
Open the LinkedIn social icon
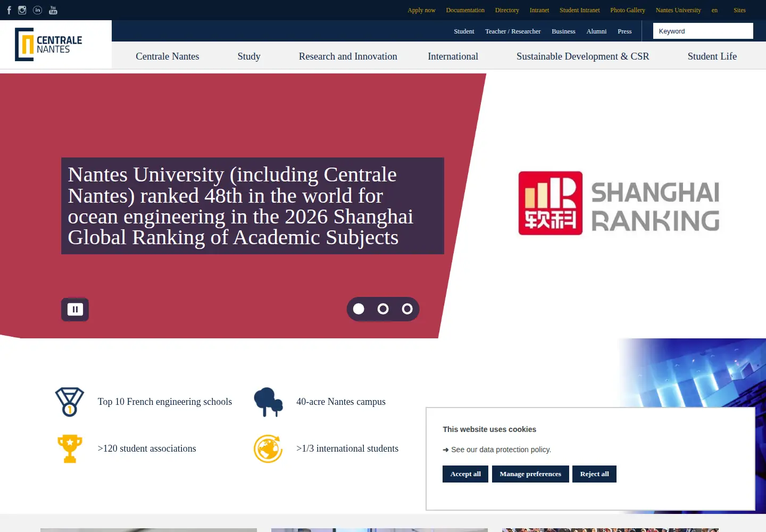point(37,10)
